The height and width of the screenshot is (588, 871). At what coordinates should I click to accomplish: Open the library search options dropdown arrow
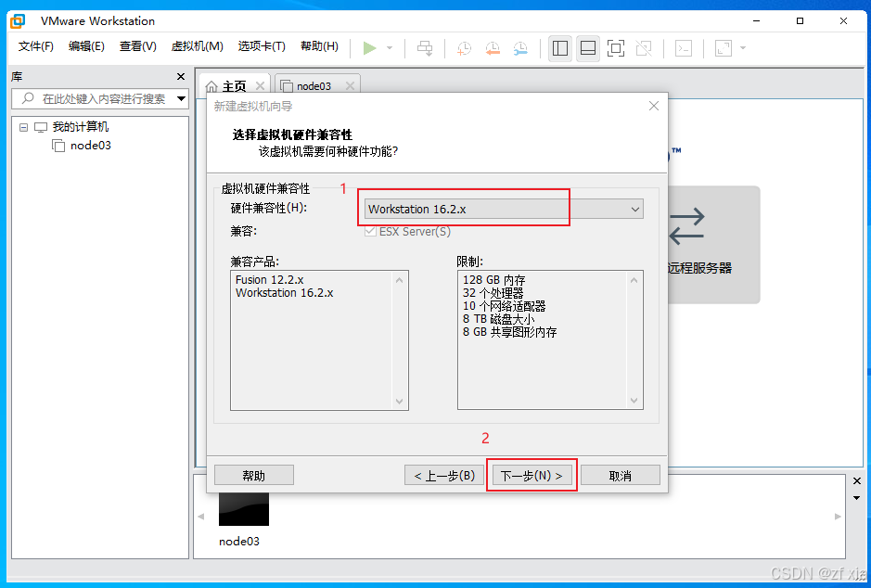pos(181,99)
